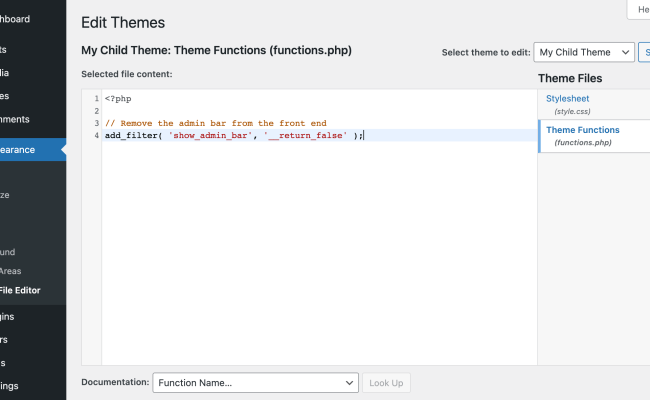Open the Stylesheet file link

click(x=567, y=99)
